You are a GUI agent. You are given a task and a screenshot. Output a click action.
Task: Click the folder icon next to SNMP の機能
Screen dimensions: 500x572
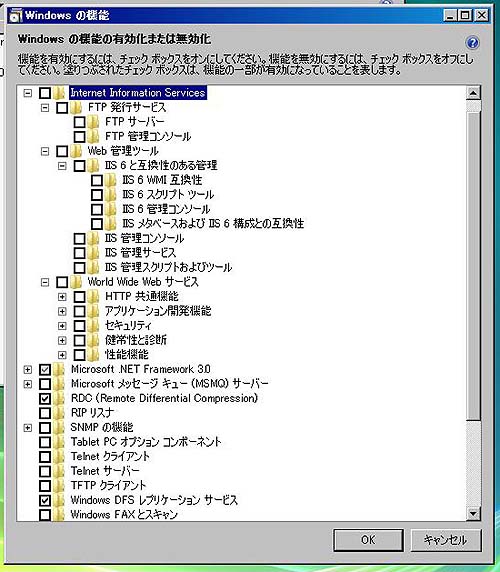pyautogui.click(x=59, y=427)
